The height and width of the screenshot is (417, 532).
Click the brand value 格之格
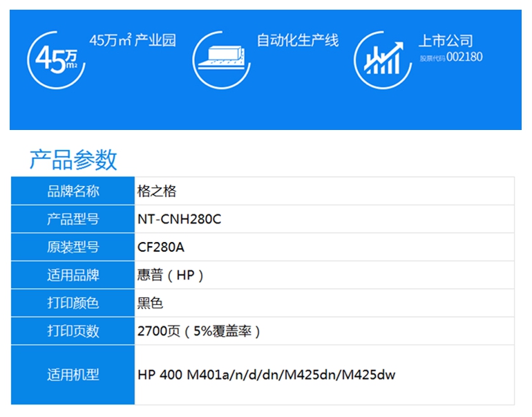[x=157, y=191]
